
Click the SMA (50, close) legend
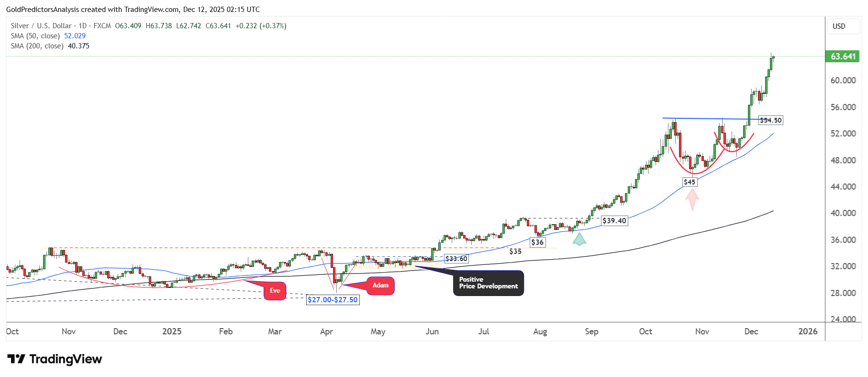tap(35, 36)
